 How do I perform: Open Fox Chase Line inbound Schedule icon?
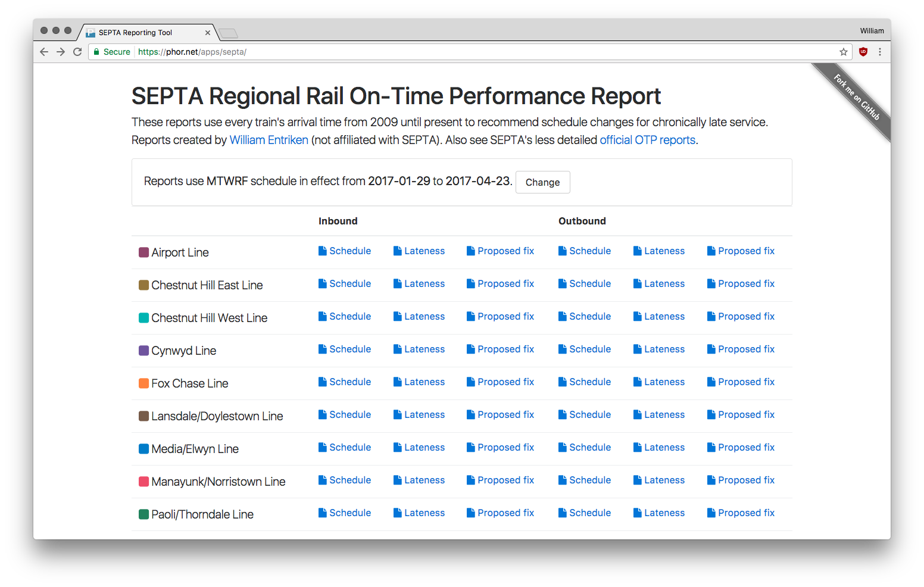pyautogui.click(x=323, y=382)
